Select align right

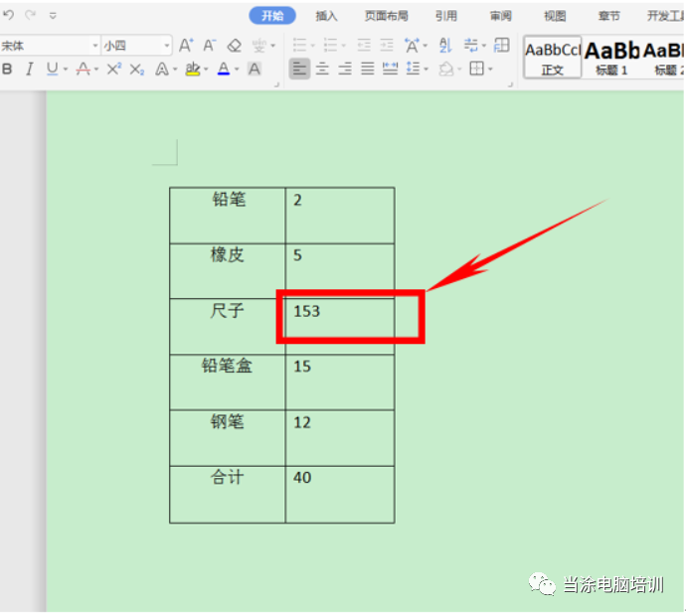[345, 69]
